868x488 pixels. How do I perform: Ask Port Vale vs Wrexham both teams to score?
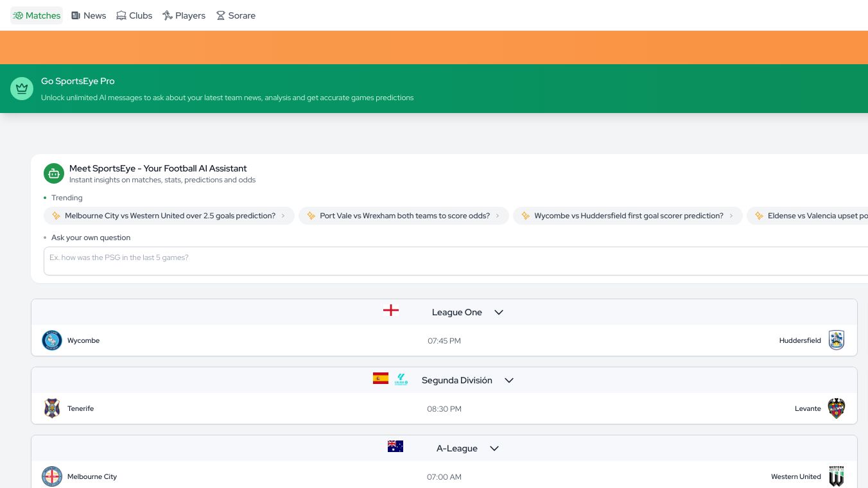point(404,216)
